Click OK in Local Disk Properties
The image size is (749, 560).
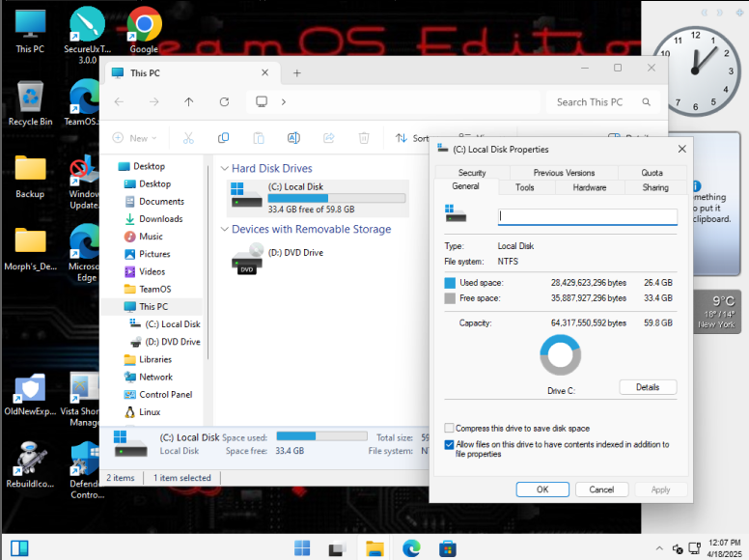[x=542, y=490]
